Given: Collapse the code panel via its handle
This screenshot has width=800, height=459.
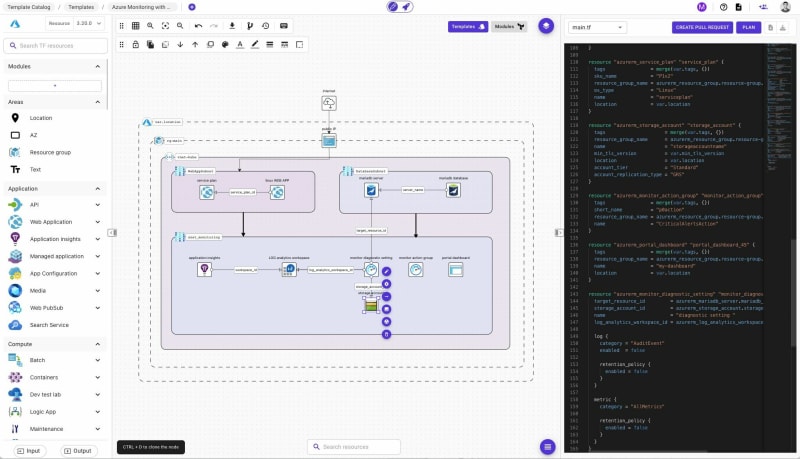Looking at the screenshot, I should pos(559,233).
